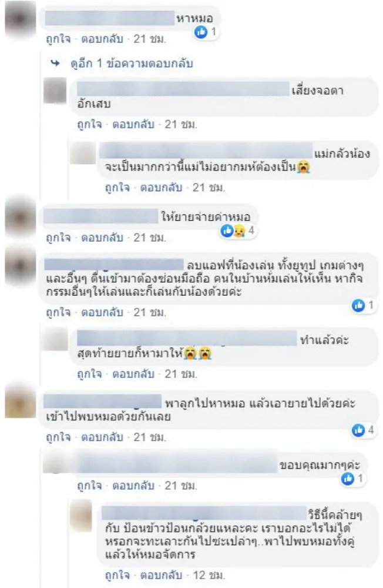This screenshot has width=383, height=588.
Task: Click the like count icon on the ลบแอฟ comment
Action: pyautogui.click(x=358, y=306)
